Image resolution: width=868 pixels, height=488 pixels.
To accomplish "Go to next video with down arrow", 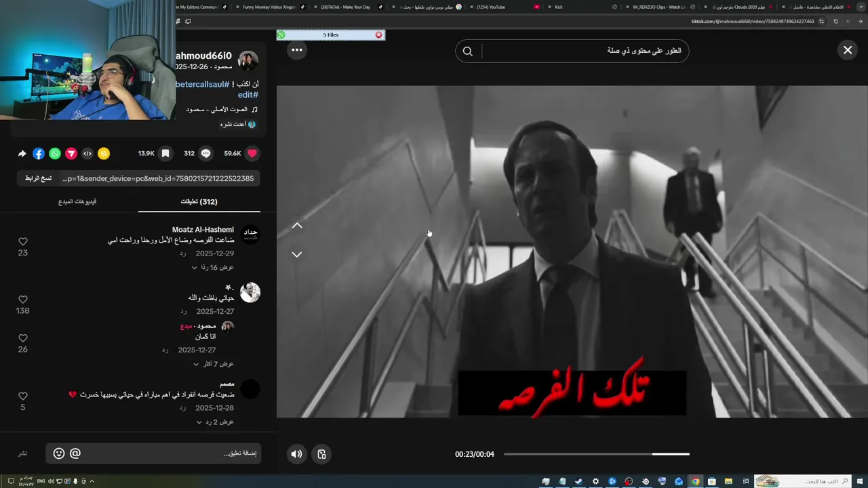I will [297, 254].
